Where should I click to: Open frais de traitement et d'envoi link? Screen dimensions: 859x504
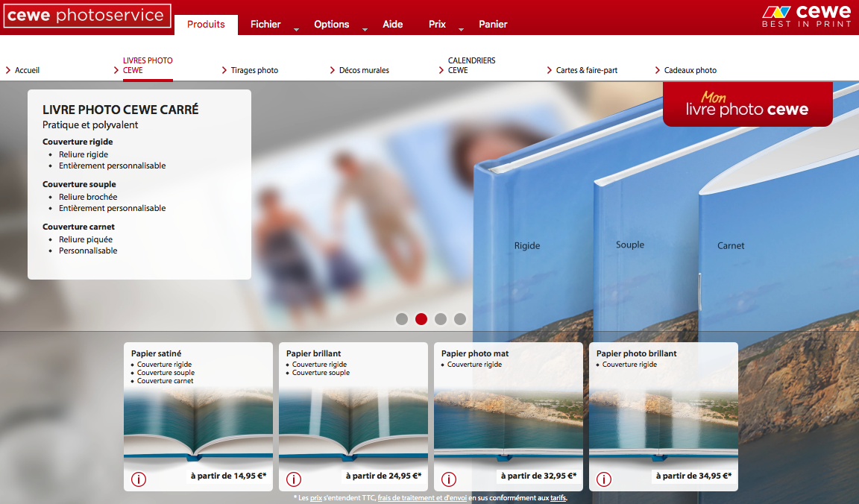pyautogui.click(x=422, y=498)
